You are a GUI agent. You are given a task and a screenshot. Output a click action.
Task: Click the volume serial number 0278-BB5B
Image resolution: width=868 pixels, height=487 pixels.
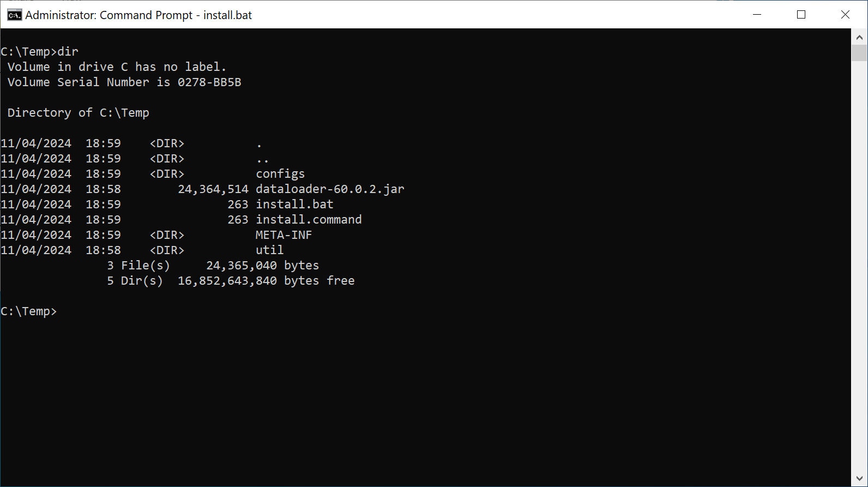(x=209, y=82)
